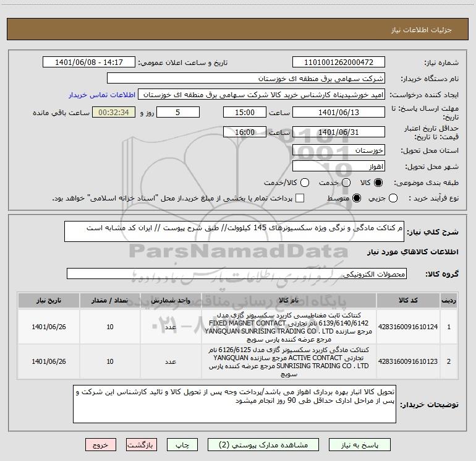This screenshot has width=476, height=461.
Task: Open اطلاعات تماس خریدار link
Action: pyautogui.click(x=102, y=95)
